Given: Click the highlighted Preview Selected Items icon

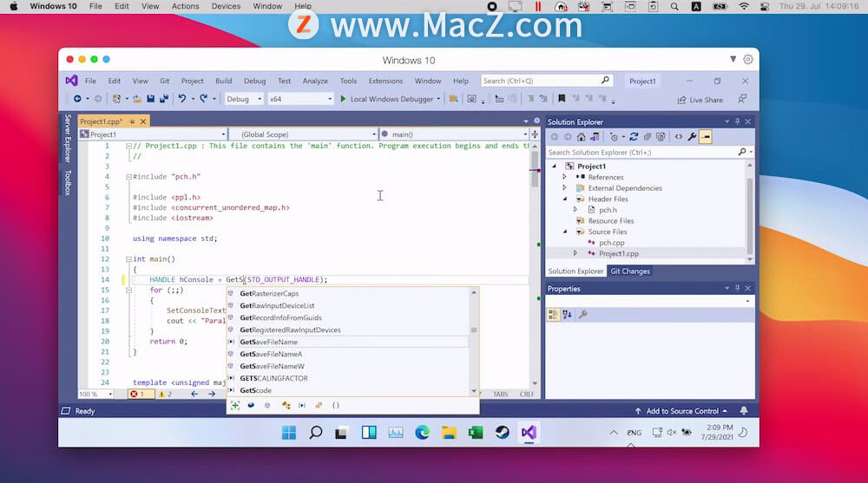Looking at the screenshot, I should (x=706, y=137).
